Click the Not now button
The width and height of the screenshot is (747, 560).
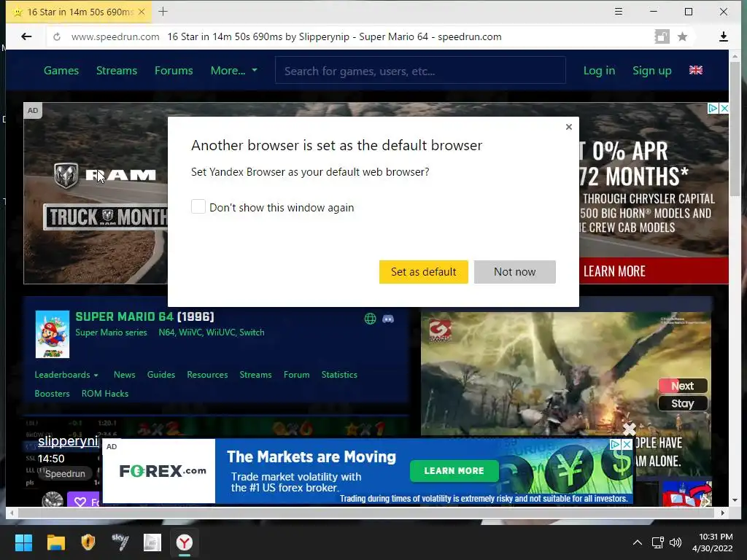(x=514, y=272)
